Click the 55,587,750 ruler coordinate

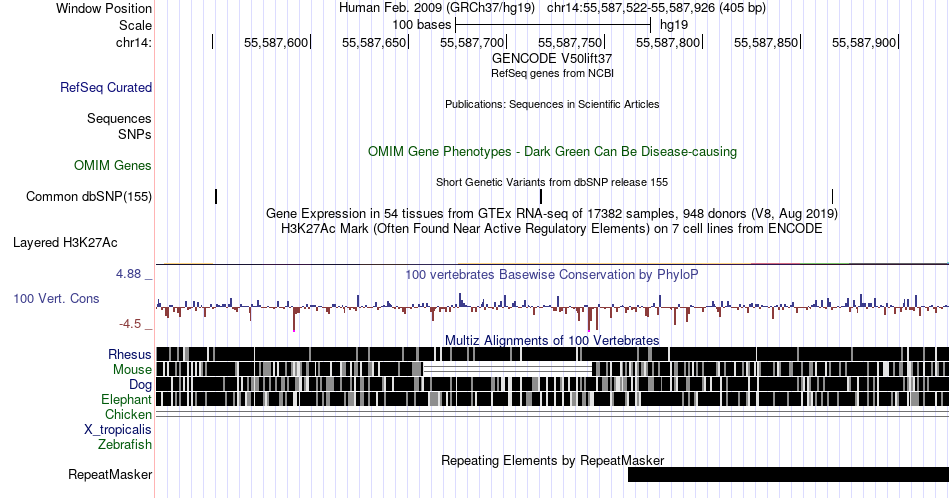[570, 42]
